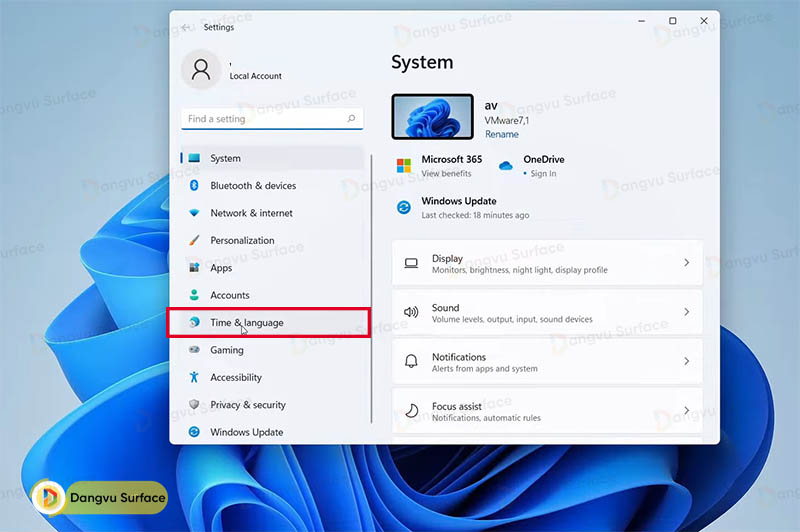Expand the Display settings chevron

pos(687,263)
